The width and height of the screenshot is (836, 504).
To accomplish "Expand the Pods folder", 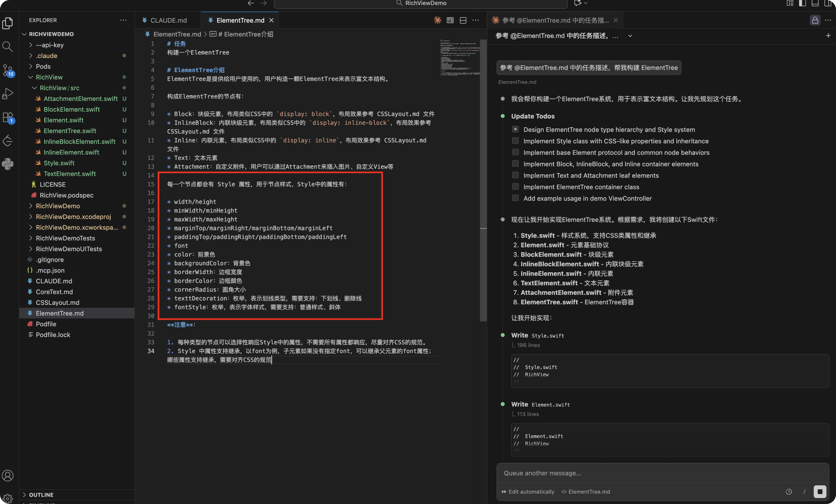I will point(43,66).
